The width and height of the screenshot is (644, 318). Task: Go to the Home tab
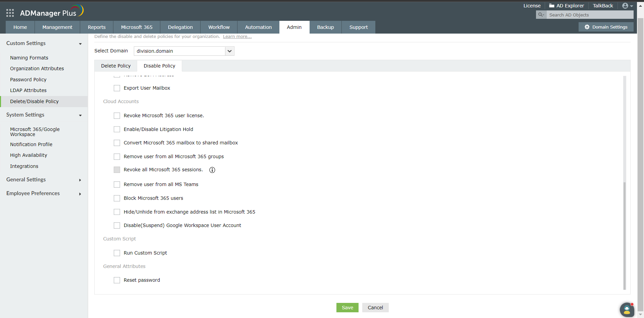click(20, 27)
